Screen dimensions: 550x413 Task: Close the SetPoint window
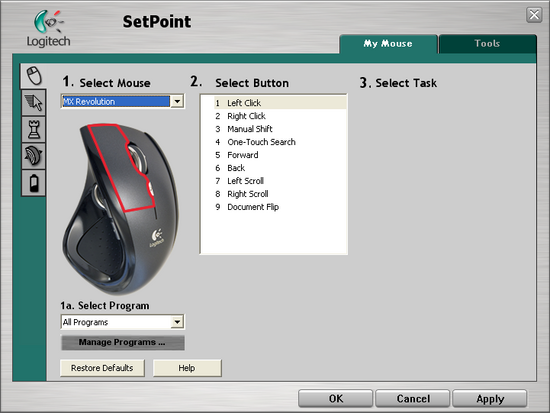click(534, 15)
